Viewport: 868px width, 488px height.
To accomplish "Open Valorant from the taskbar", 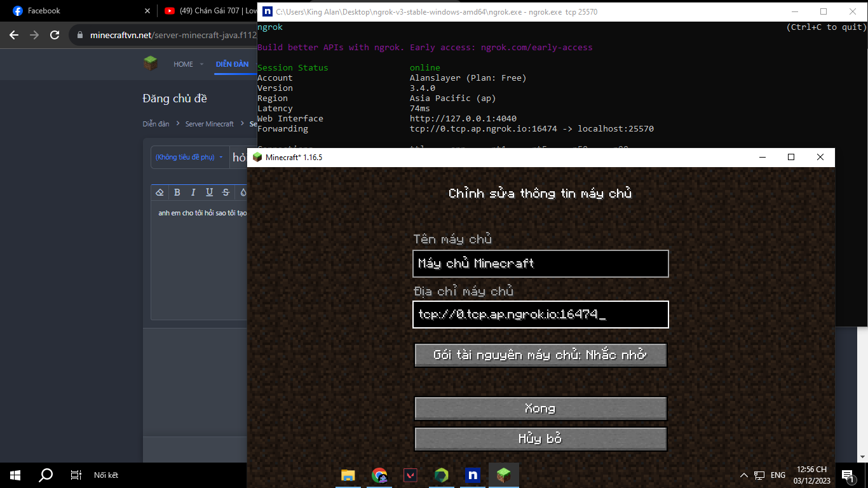I will pos(410,475).
